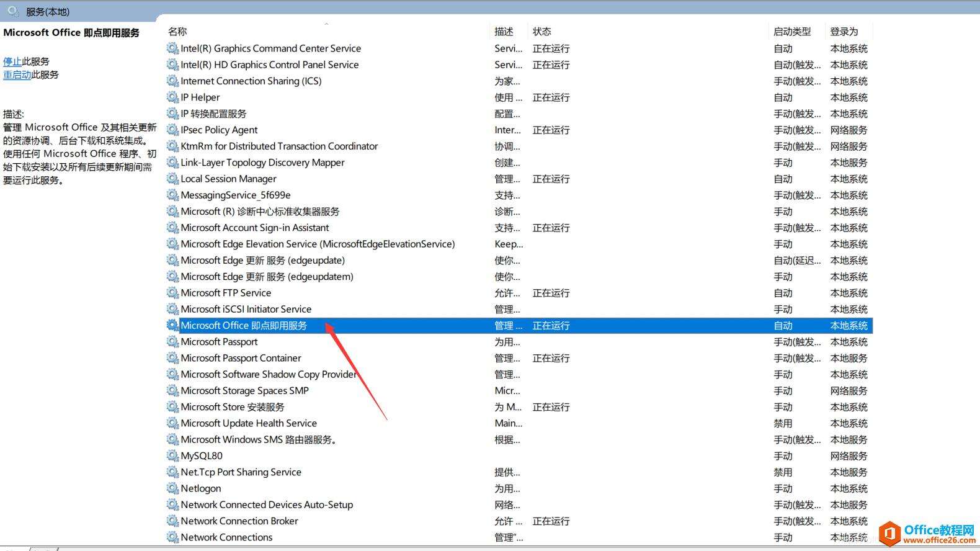
Task: Click the Microsoft Office 即点即用服务 panel heading
Action: 71,32
